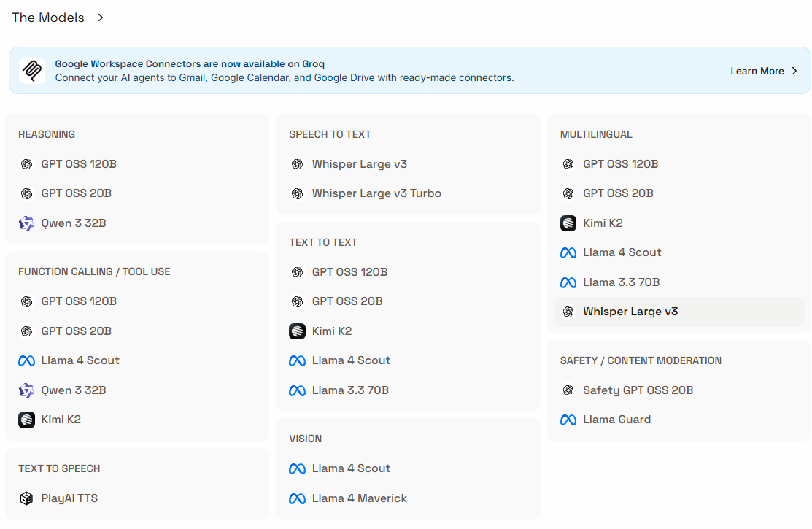Select Whisper Large v3 under Multilingual
This screenshot has width=812, height=529.
pyautogui.click(x=630, y=312)
